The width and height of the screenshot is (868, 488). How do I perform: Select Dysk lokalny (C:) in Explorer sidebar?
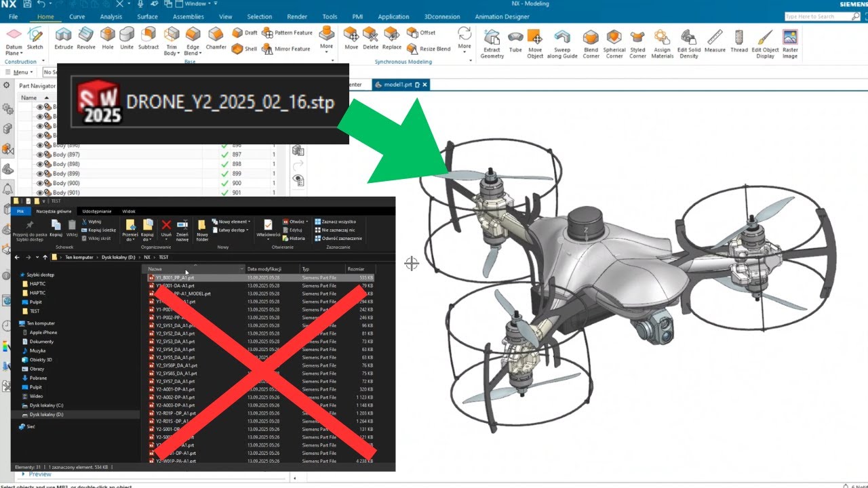coord(46,405)
